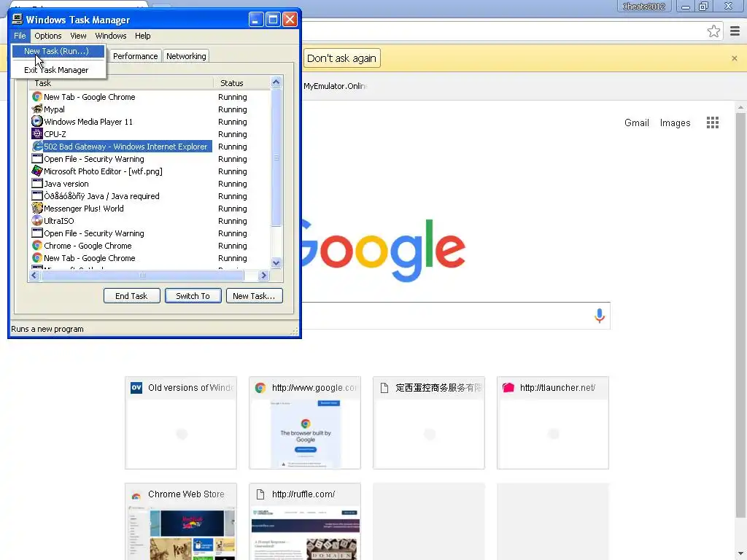Image resolution: width=747 pixels, height=560 pixels.
Task: Click the Mypal task icon
Action: pyautogui.click(x=37, y=109)
